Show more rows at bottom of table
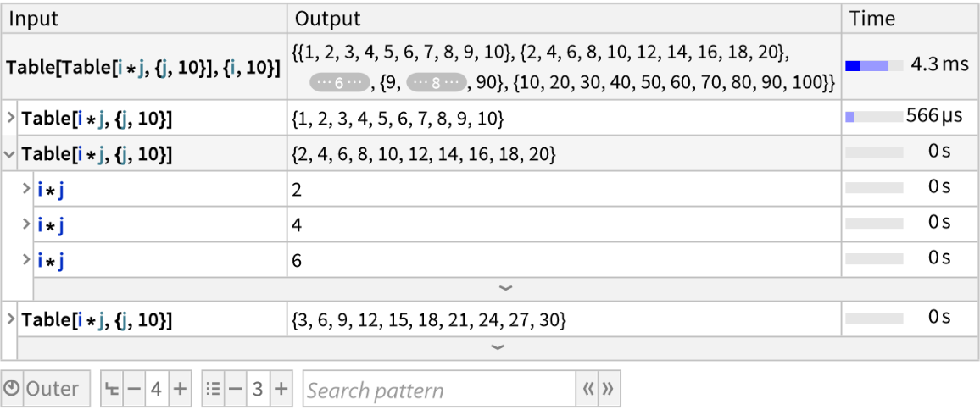This screenshot has height=410, width=980. (498, 347)
